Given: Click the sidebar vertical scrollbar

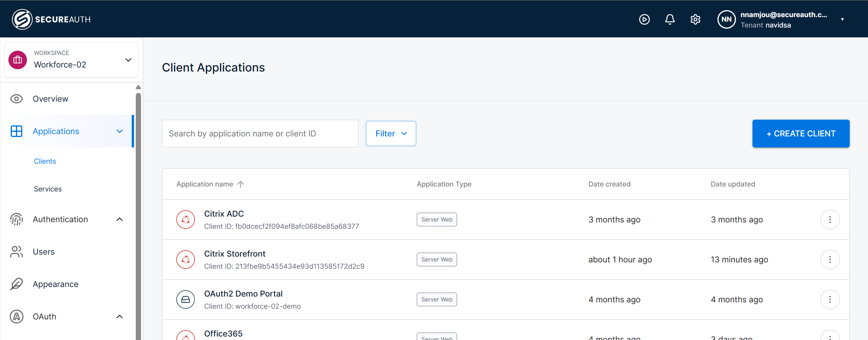Looking at the screenshot, I should [x=138, y=216].
